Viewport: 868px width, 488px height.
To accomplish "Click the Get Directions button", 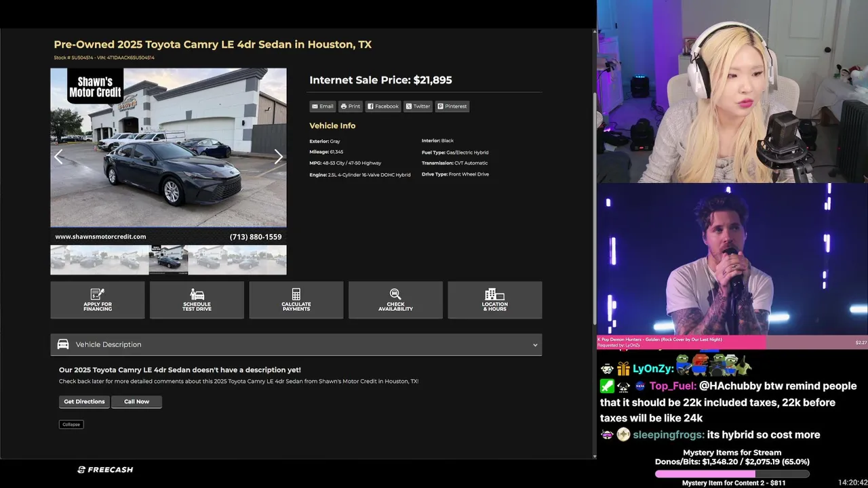I will (84, 401).
